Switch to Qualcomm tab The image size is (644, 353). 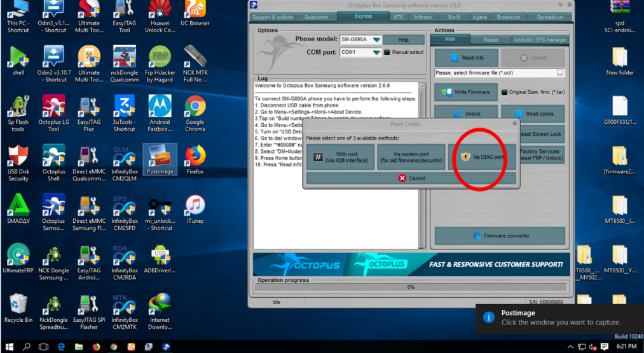click(316, 17)
